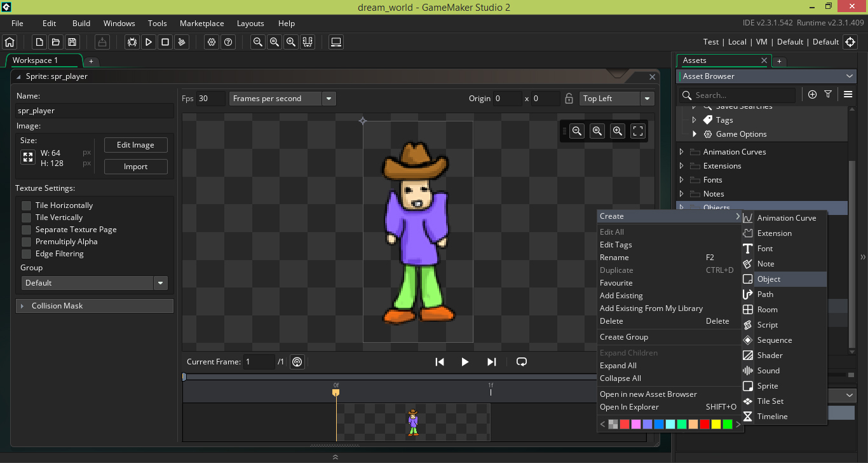Click the Home start page icon
868x463 pixels.
click(x=10, y=42)
